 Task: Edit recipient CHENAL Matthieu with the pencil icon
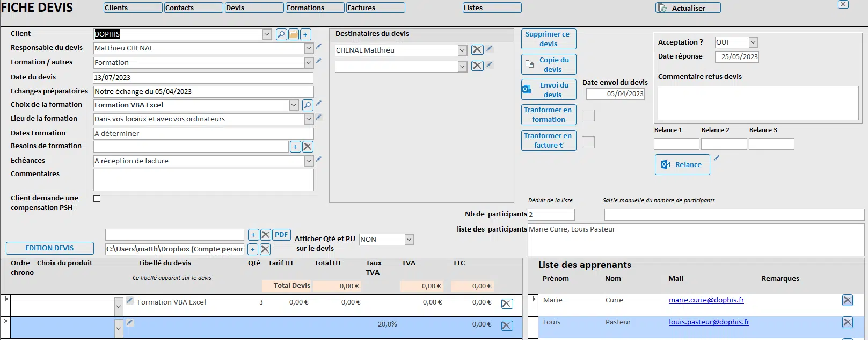point(490,49)
